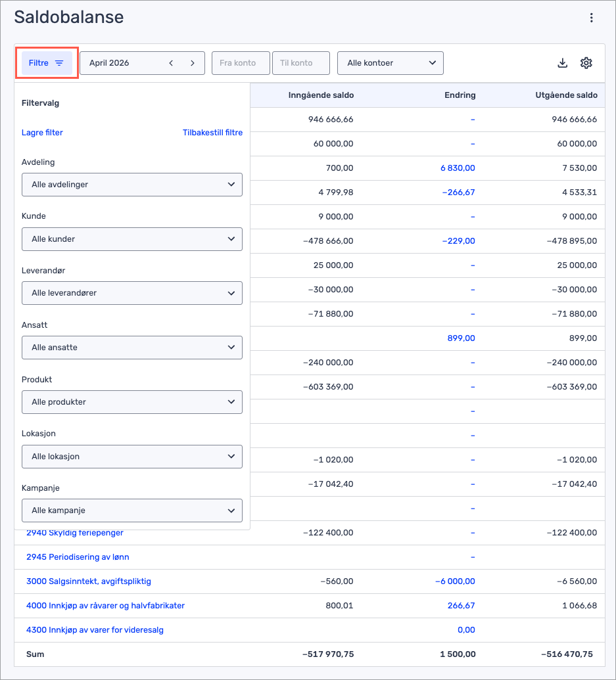Expand the Alle avdelinger dropdown
The height and width of the screenshot is (680, 616).
[131, 185]
